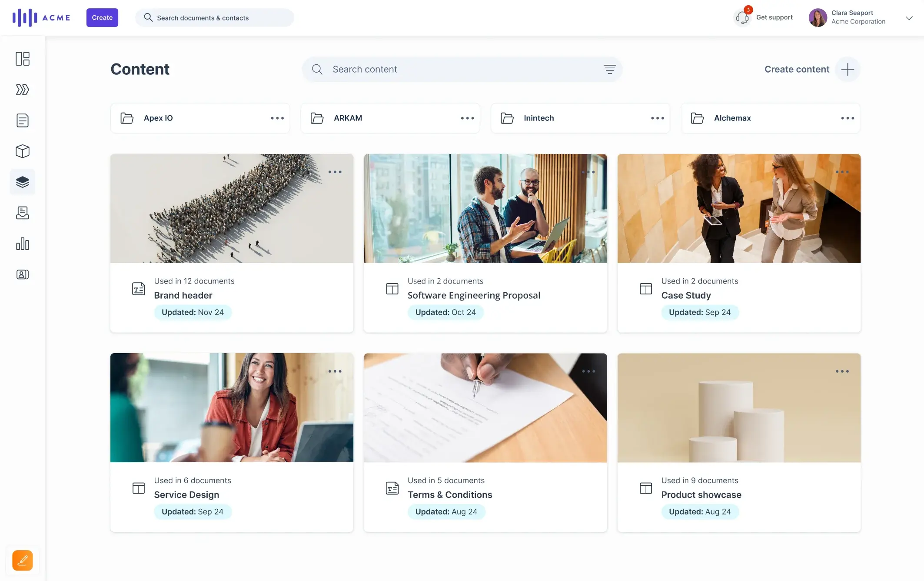Open the documents list icon in sidebar

point(22,120)
